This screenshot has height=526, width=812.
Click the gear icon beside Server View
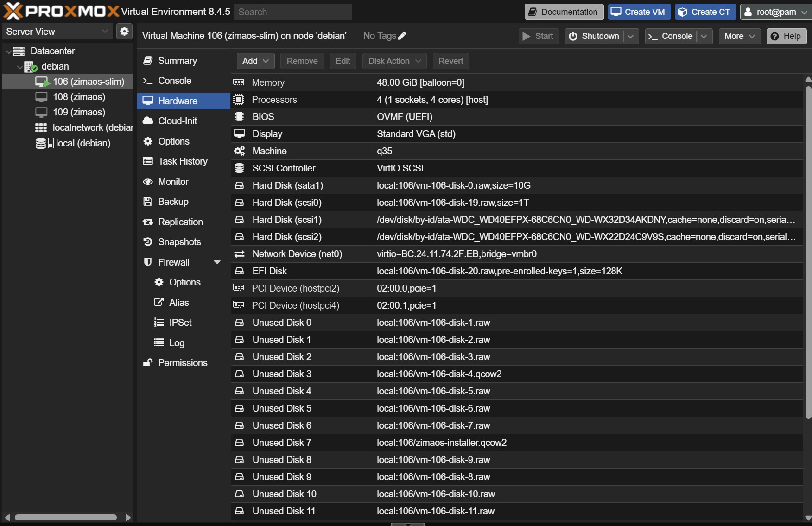[124, 32]
